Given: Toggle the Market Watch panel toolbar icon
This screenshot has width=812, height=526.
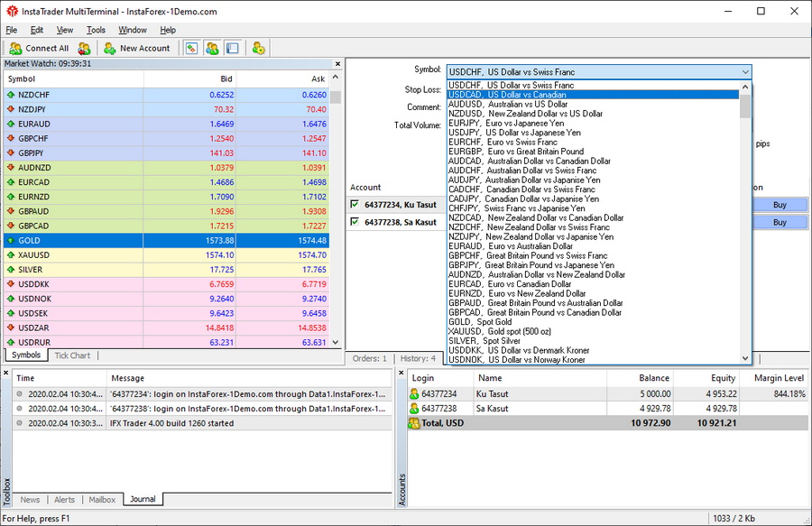Looking at the screenshot, I should tap(191, 49).
